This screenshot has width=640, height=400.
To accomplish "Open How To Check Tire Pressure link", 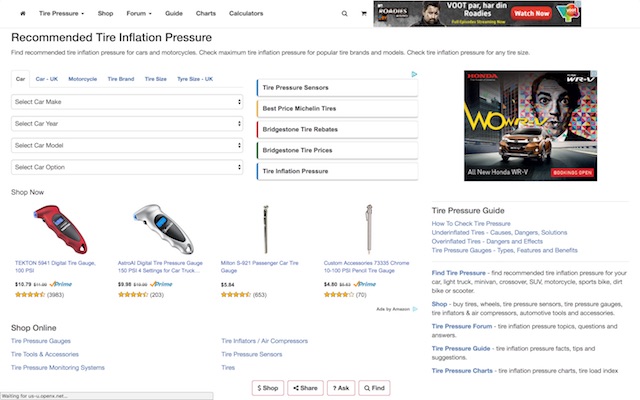I will click(471, 224).
